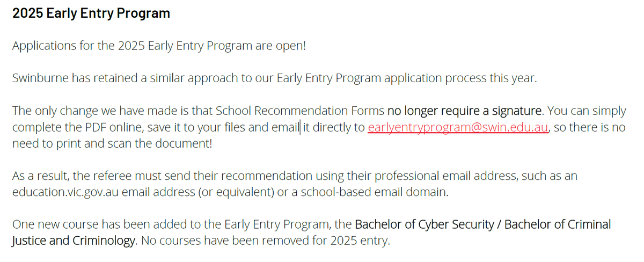Image resolution: width=644 pixels, height=262 pixels.
Task: Open the earlyentryprogram@swin.edu.au email link
Action: click(x=458, y=128)
